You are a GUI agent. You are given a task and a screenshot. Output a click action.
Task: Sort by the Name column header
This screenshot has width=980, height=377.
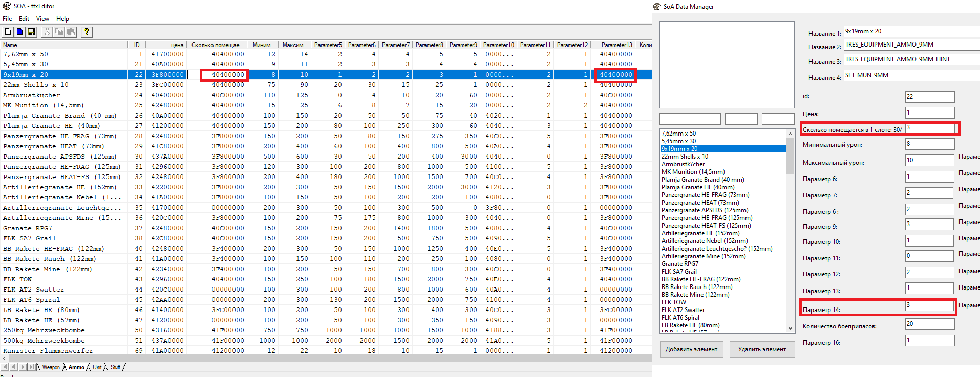coord(64,45)
